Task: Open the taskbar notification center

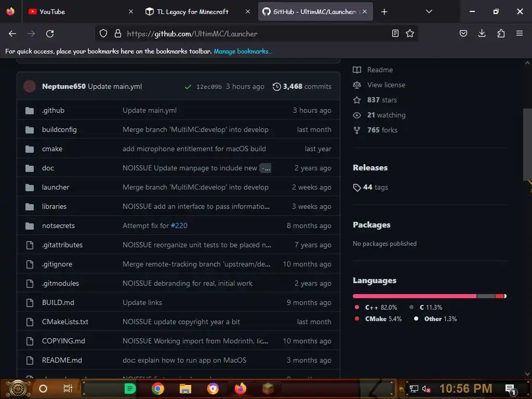Action: (511, 389)
